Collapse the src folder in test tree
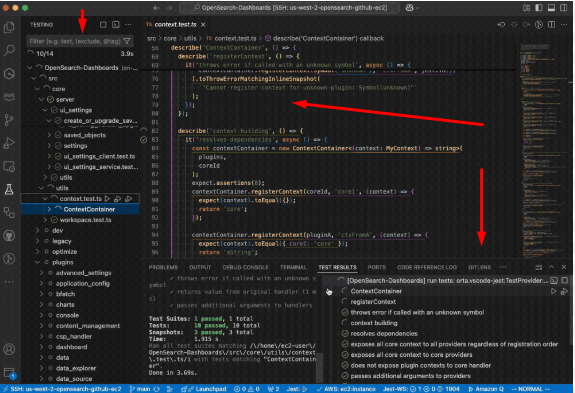Image resolution: width=575 pixels, height=393 pixels. point(33,78)
